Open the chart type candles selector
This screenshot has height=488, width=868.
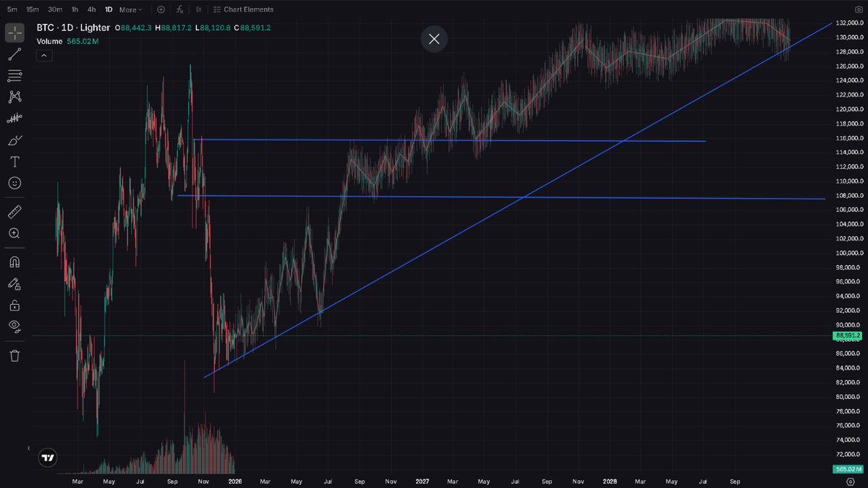(197, 9)
